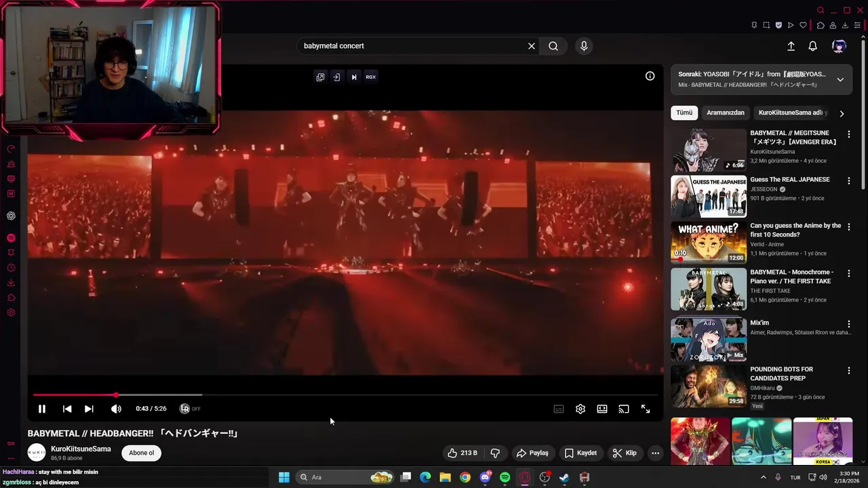868x488 pixels.
Task: Open options for BABYMETAL Monochrome video
Action: 848,273
